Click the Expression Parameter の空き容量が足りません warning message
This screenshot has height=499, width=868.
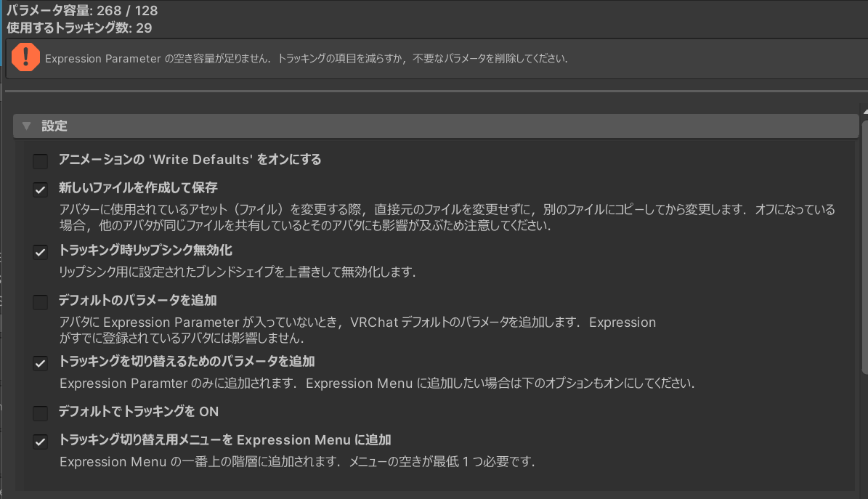click(x=307, y=58)
